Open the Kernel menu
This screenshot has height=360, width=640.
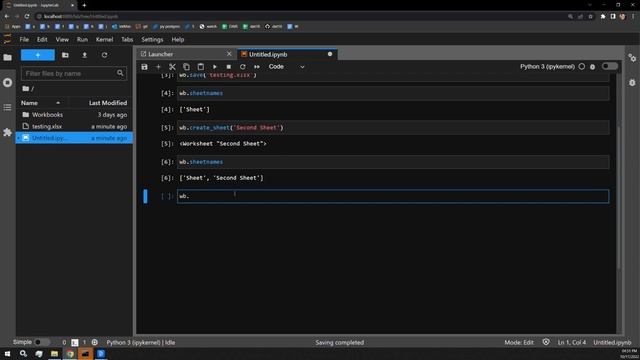click(104, 40)
